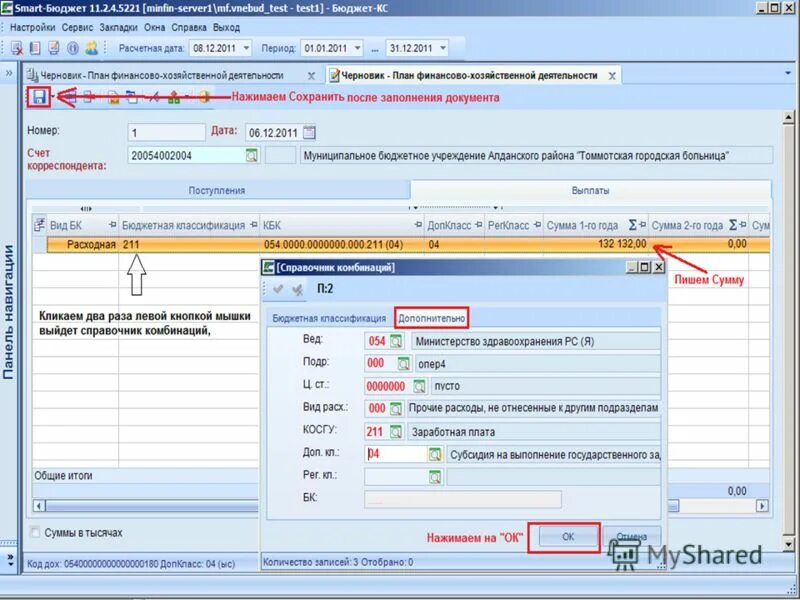800x600 pixels.
Task: Open lookup icon for КОСГУ field
Action: pyautogui.click(x=396, y=432)
